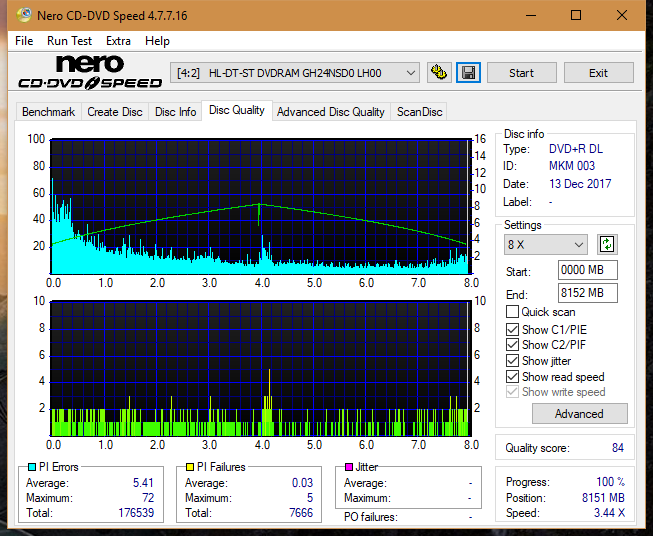Click the speed value 3.44 X

[609, 513]
